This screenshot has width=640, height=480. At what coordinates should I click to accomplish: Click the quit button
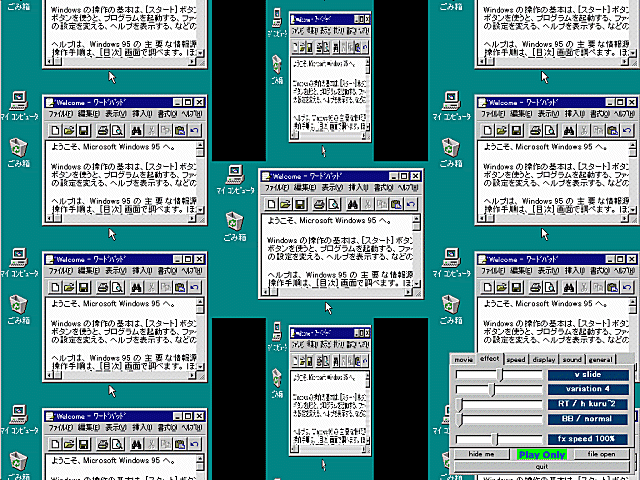click(542, 466)
